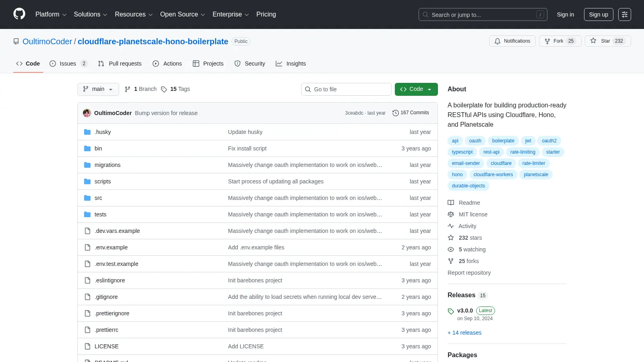Click the star icon to star repository
The width and height of the screenshot is (644, 362).
pyautogui.click(x=593, y=41)
